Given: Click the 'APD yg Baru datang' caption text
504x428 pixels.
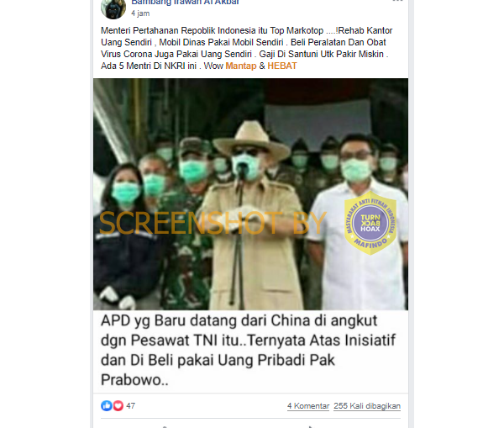Looking at the screenshot, I should click(248, 350).
